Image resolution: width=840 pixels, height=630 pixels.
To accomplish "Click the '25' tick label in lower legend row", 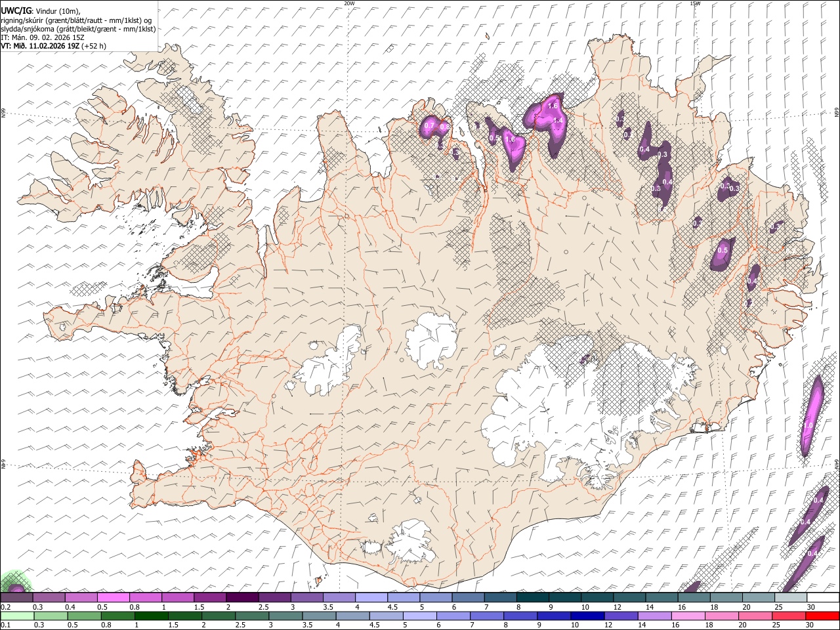I will pos(776,625).
